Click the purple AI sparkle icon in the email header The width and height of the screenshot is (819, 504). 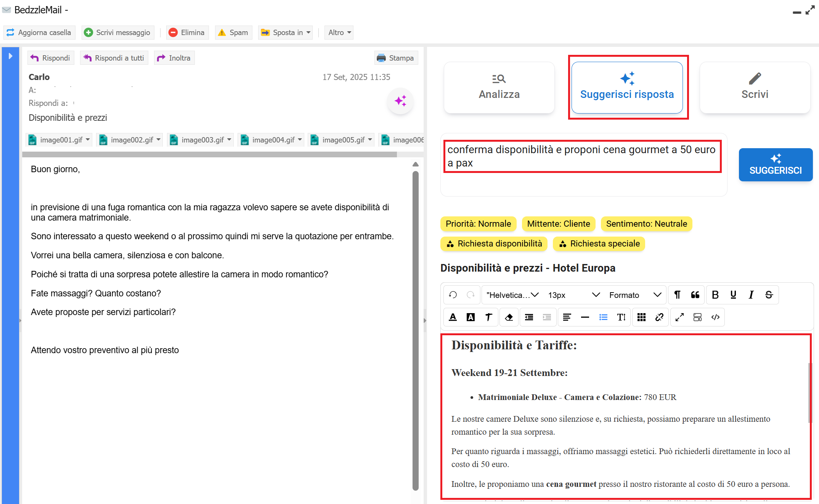click(400, 101)
